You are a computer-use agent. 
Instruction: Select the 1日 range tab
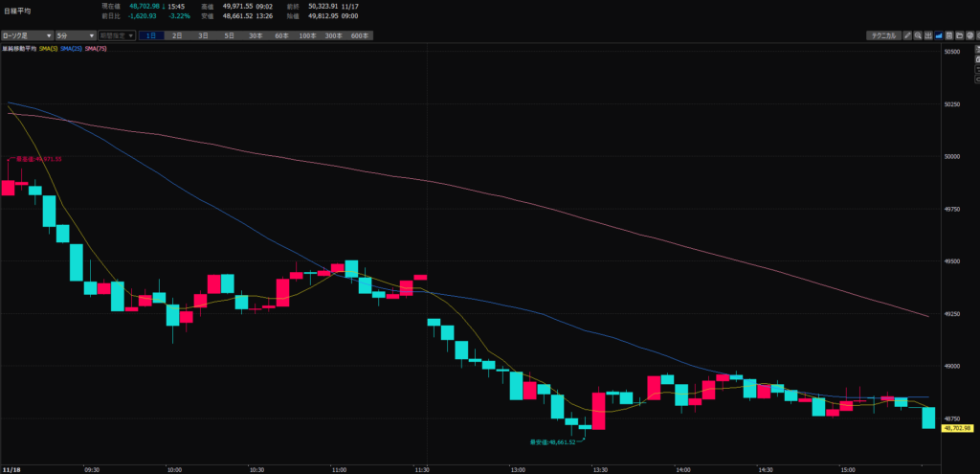[150, 35]
